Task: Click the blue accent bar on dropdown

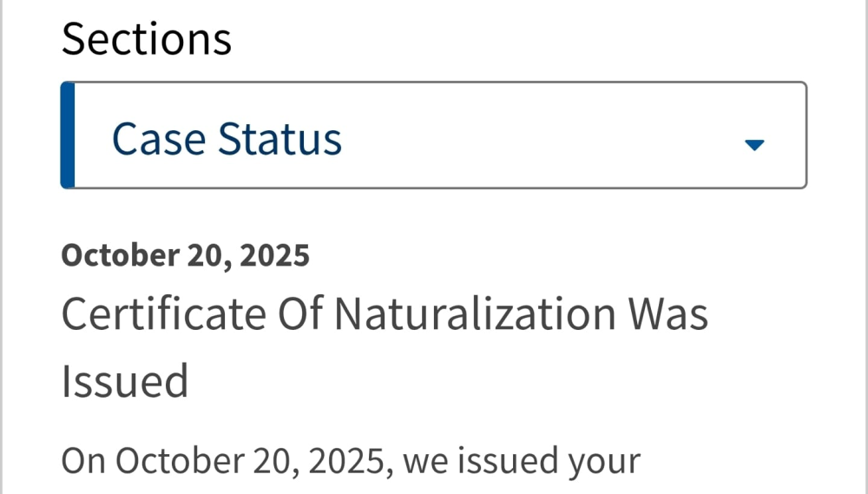Action: pos(68,135)
